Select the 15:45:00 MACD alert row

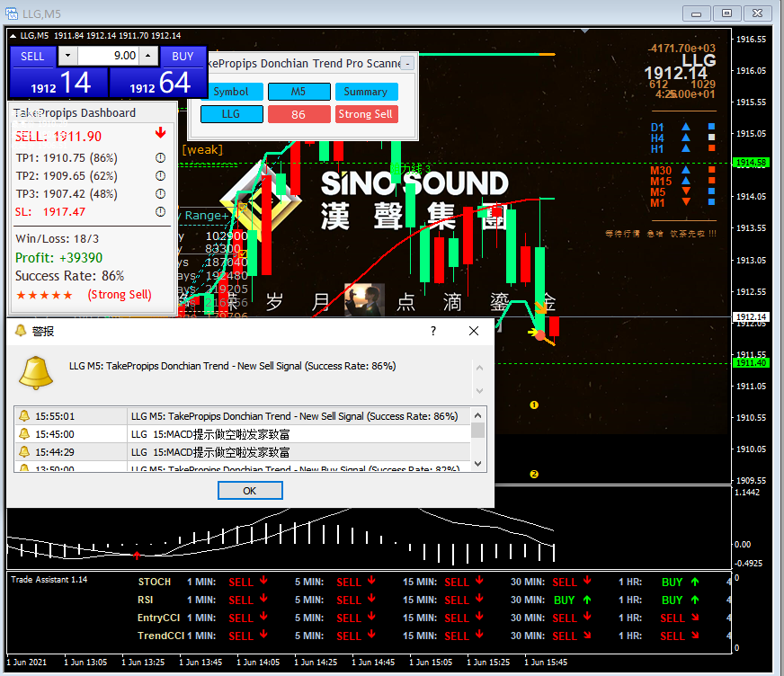click(243, 434)
